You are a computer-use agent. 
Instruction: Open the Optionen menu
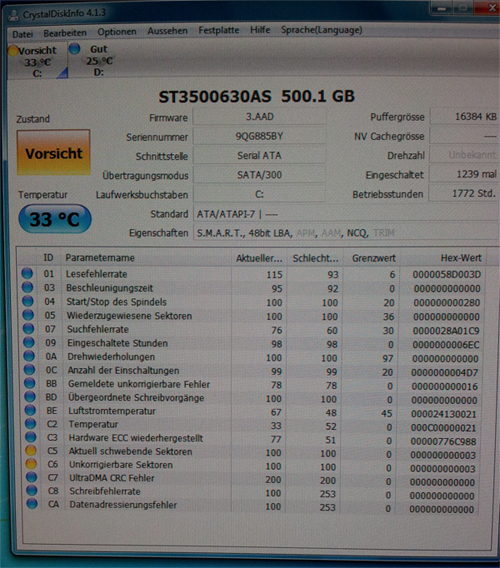[117, 32]
